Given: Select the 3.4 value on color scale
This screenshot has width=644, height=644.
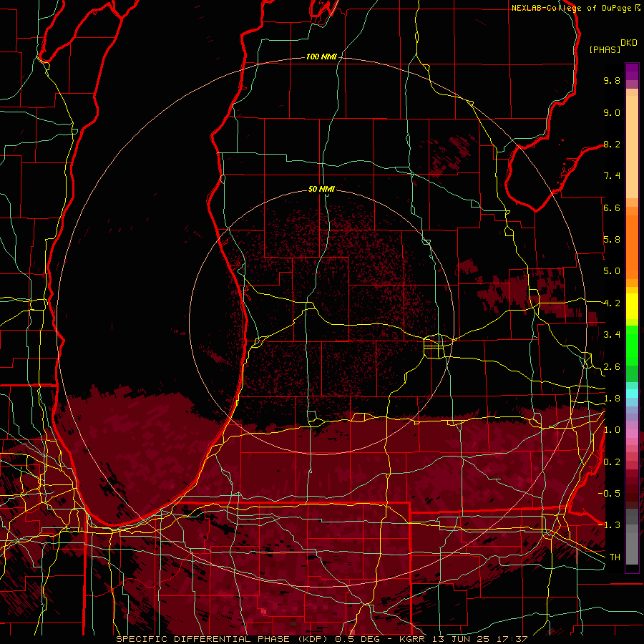Looking at the screenshot, I should (612, 335).
